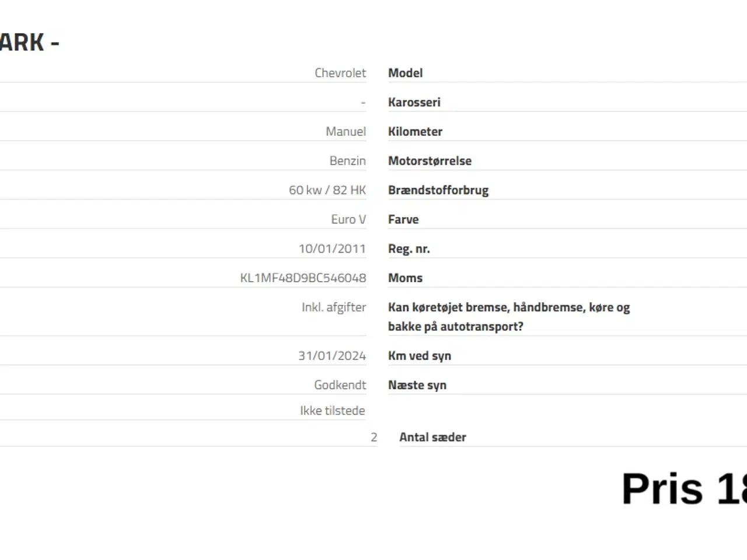Click the Model label

405,73
